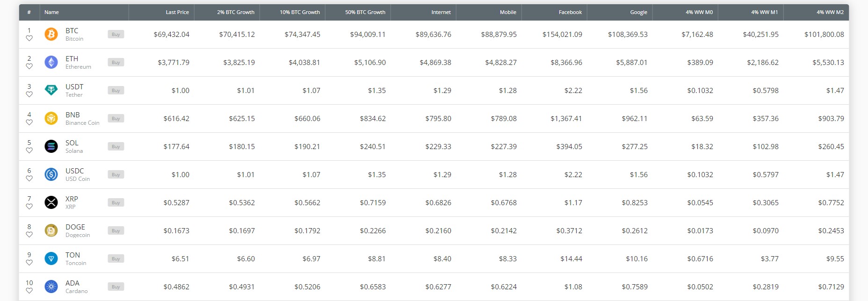
Task: Click the Buy button for BTC
Action: (116, 34)
